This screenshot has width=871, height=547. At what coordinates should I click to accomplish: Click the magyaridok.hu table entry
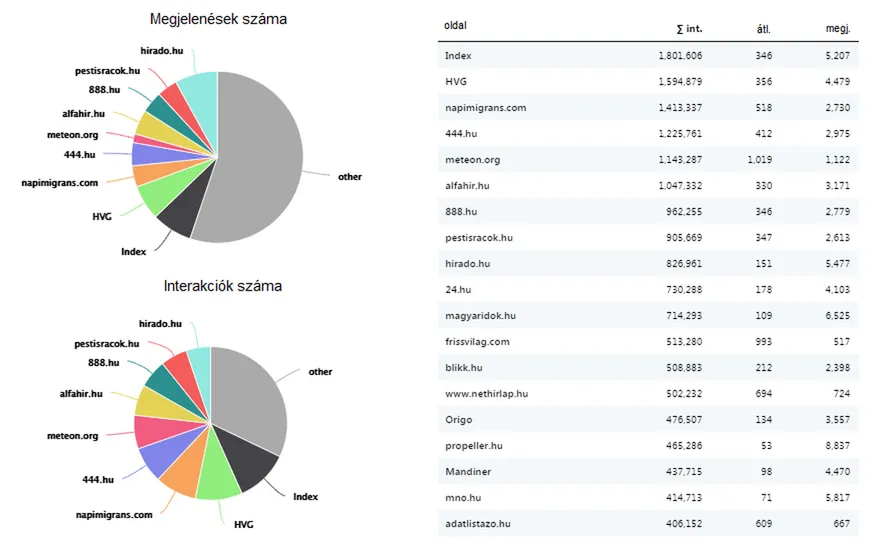pyautogui.click(x=480, y=316)
